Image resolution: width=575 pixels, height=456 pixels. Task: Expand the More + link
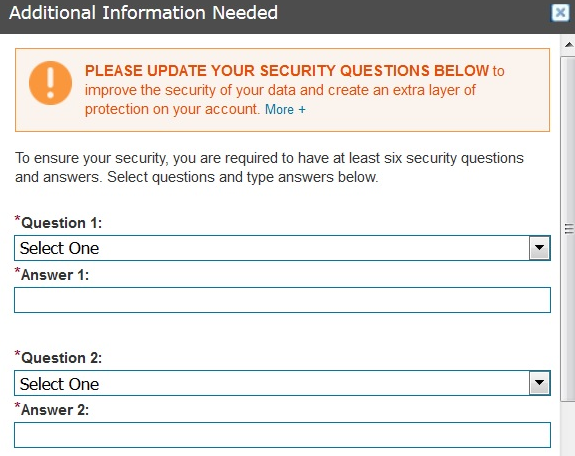[285, 109]
